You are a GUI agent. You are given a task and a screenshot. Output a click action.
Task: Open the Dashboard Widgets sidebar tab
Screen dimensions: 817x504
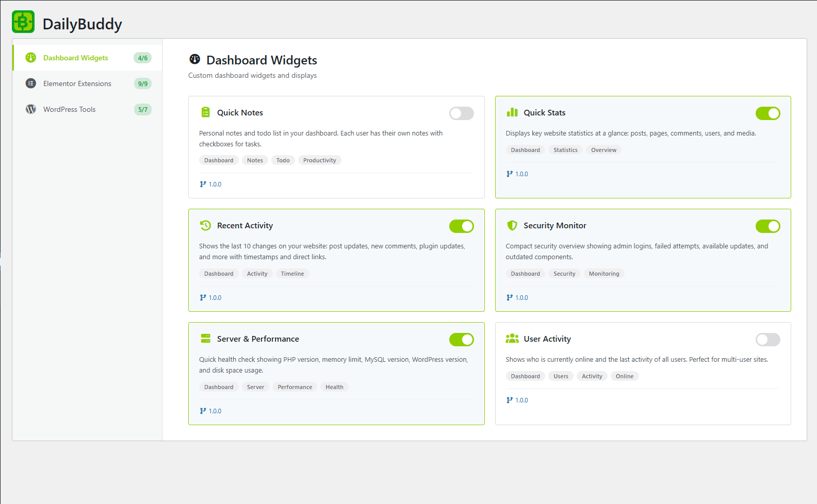[x=76, y=58]
